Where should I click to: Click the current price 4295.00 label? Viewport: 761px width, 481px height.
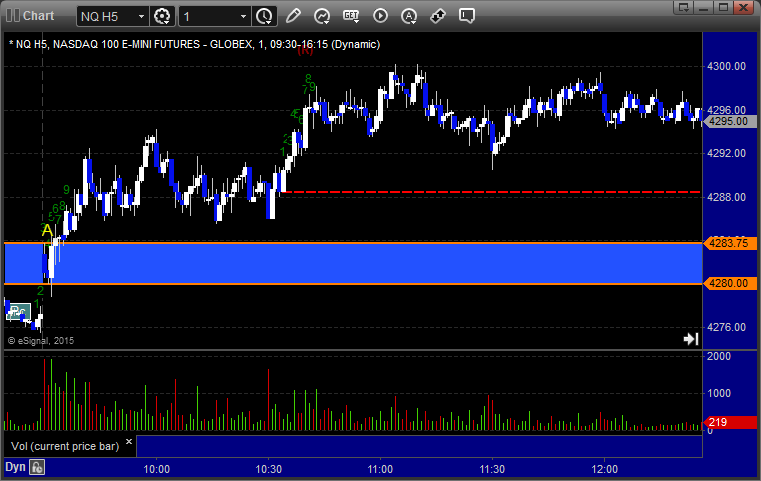click(729, 121)
